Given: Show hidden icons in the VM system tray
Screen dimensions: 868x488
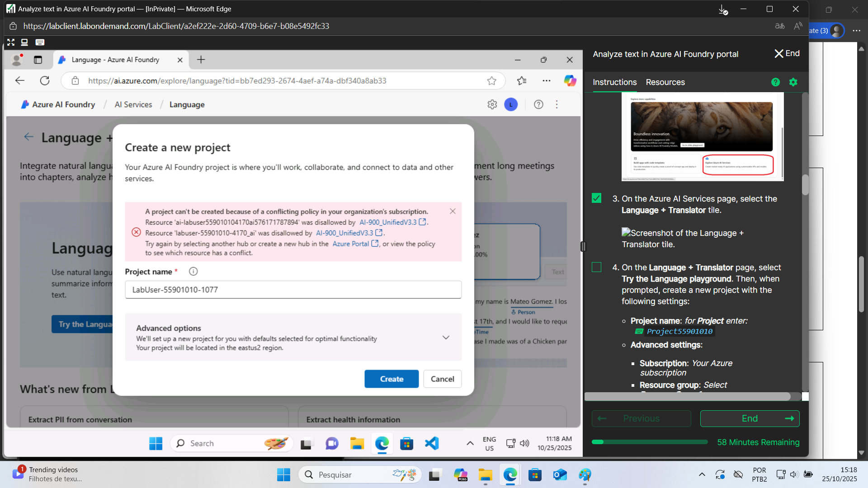Looking at the screenshot, I should (470, 444).
